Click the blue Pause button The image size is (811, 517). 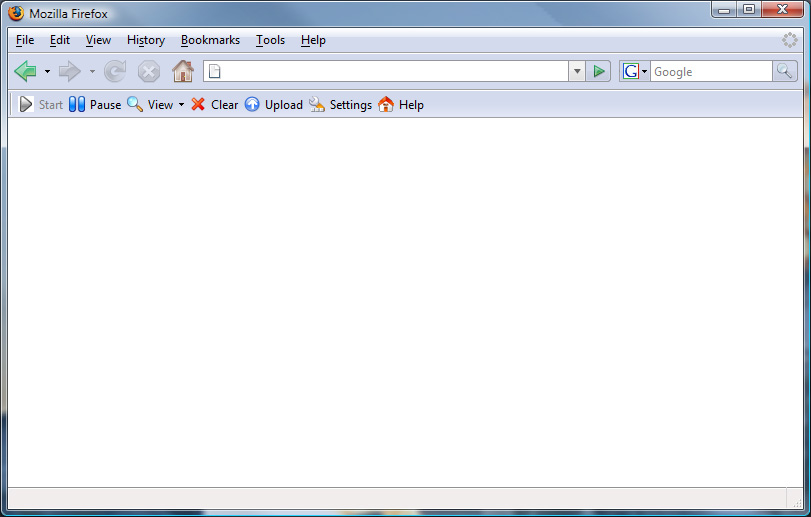pos(95,104)
